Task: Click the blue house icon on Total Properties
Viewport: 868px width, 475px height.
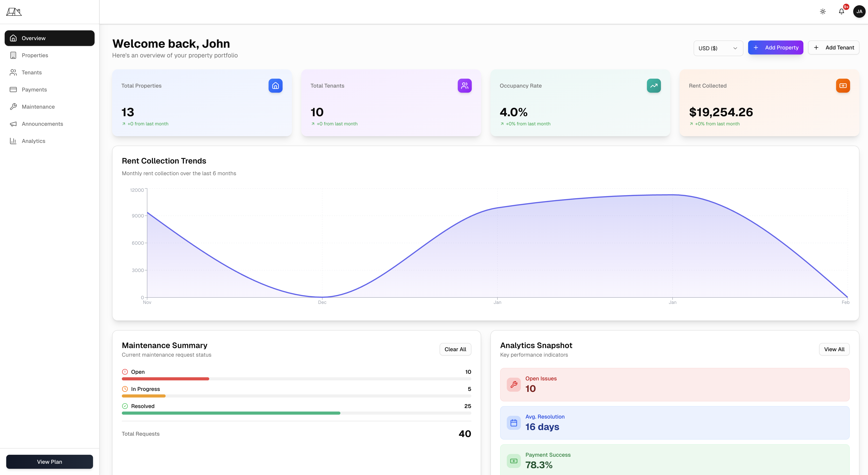Action: pyautogui.click(x=275, y=86)
